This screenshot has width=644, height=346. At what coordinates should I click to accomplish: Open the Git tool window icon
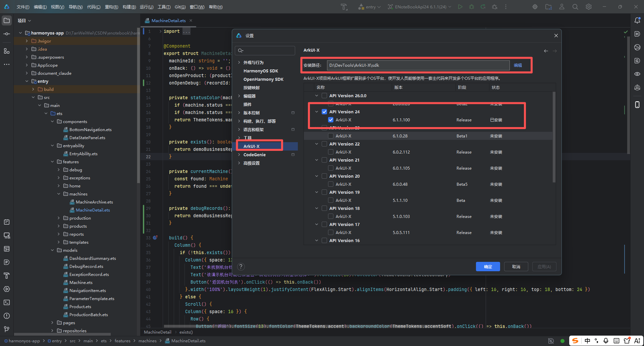7,329
